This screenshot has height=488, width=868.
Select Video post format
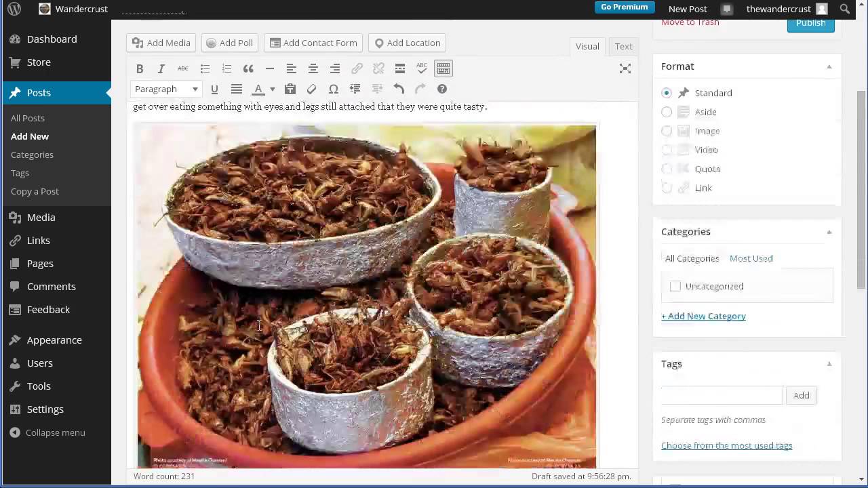pos(667,150)
